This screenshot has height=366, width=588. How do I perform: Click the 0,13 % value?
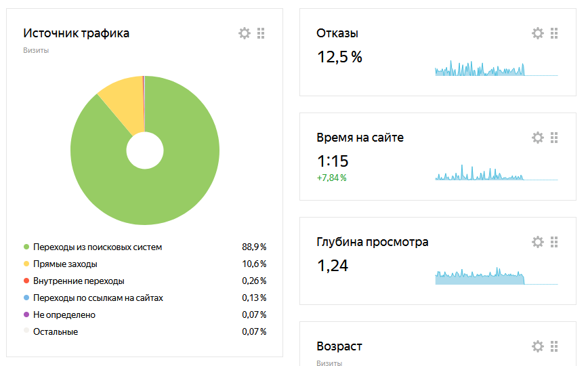point(254,298)
